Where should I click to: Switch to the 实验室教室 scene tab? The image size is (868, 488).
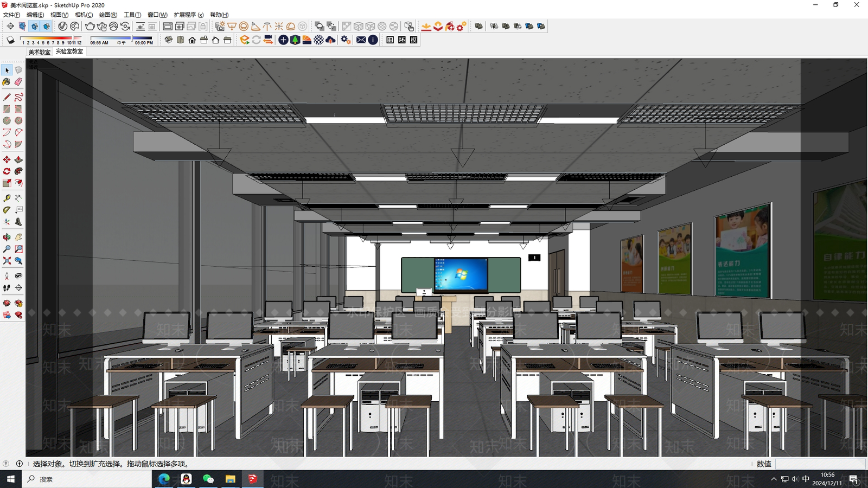pos(69,52)
